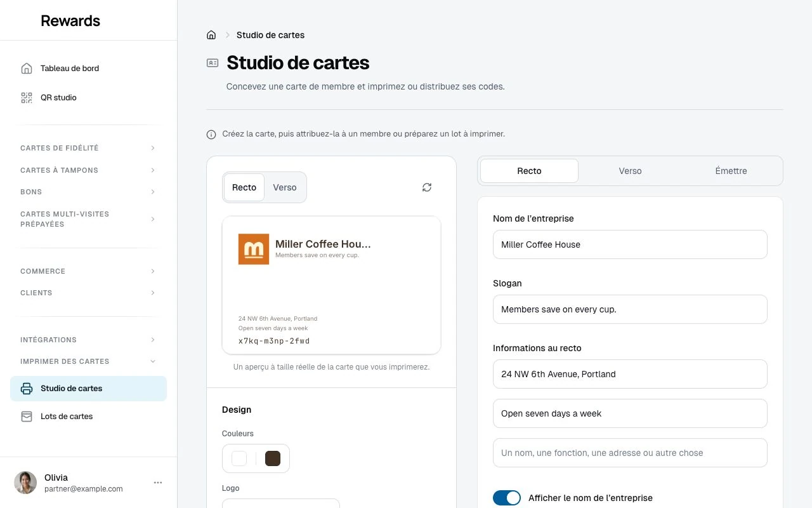Click the Logo label
The width and height of the screenshot is (812, 508).
[231, 488]
